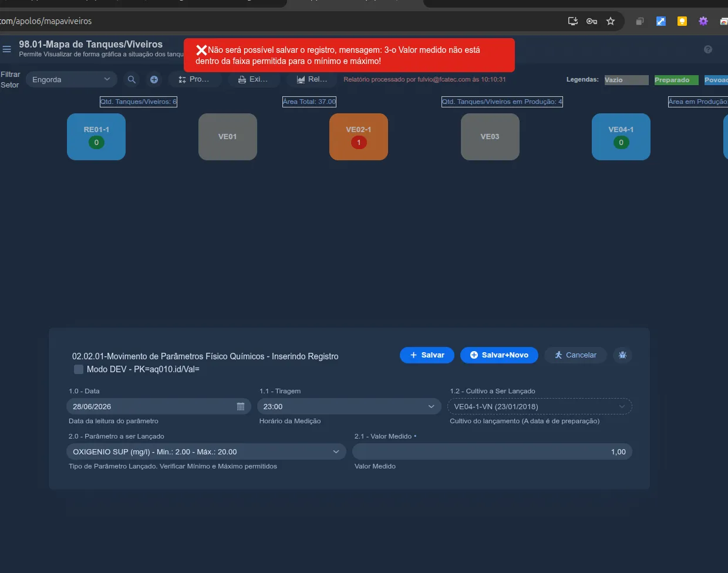Click the Data input field 28/06/2026

coord(159,406)
